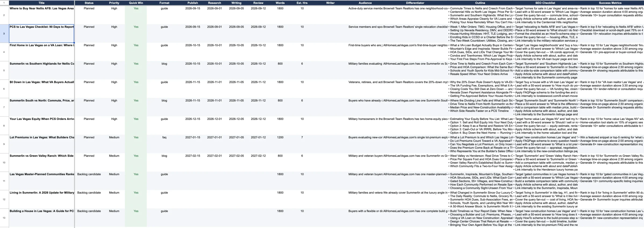
Task: Click 'PCS to Las Vegas Checklist' title cell
Action: (x=42, y=34)
